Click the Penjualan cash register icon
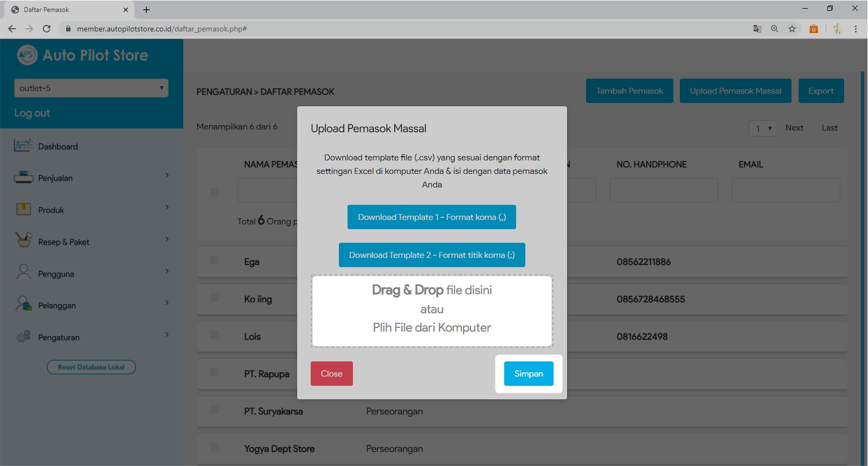This screenshot has height=466, width=868. tap(23, 178)
